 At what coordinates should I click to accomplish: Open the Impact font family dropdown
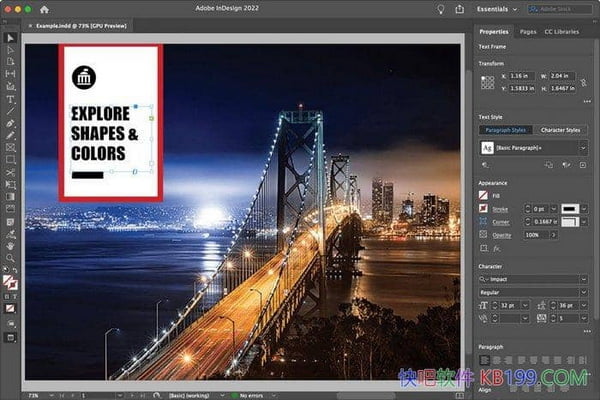[582, 279]
